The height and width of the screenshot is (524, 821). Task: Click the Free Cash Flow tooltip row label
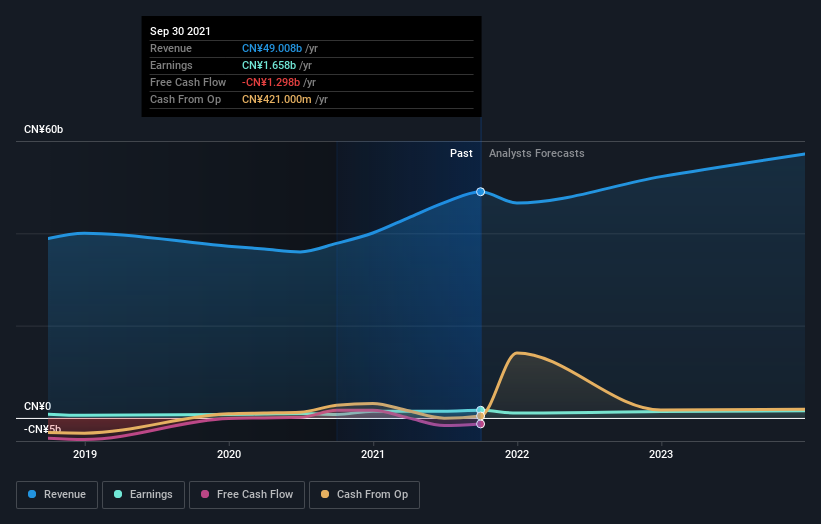[188, 82]
